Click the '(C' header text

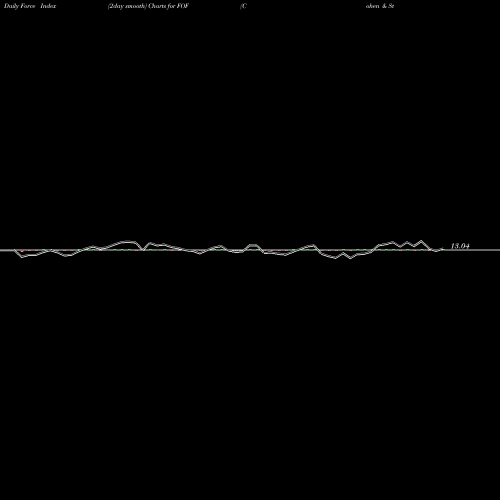pos(243,6)
